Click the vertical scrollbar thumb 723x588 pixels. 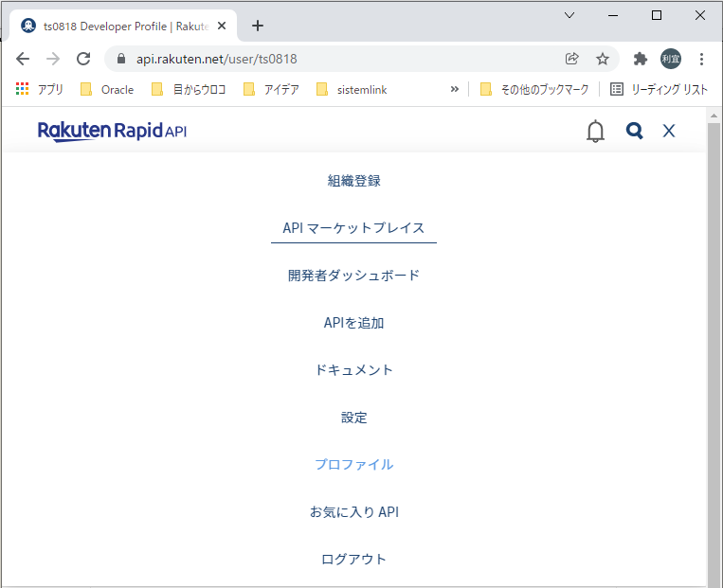tap(714, 355)
